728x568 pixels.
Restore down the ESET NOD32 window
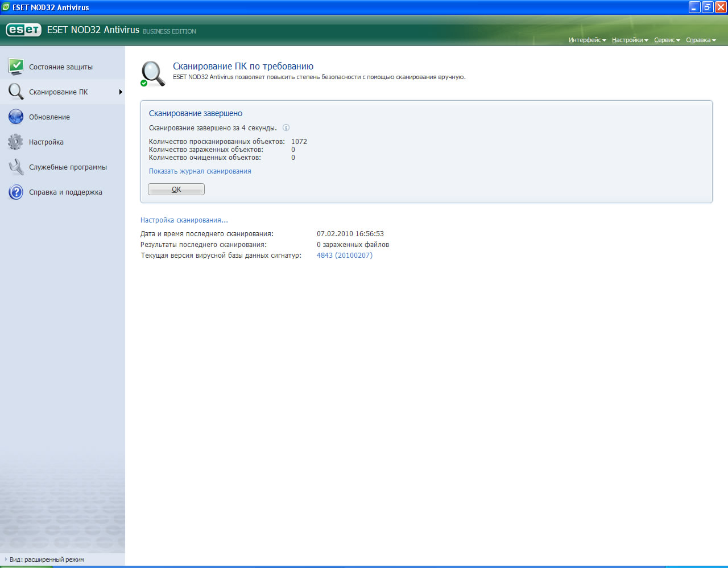(x=708, y=7)
